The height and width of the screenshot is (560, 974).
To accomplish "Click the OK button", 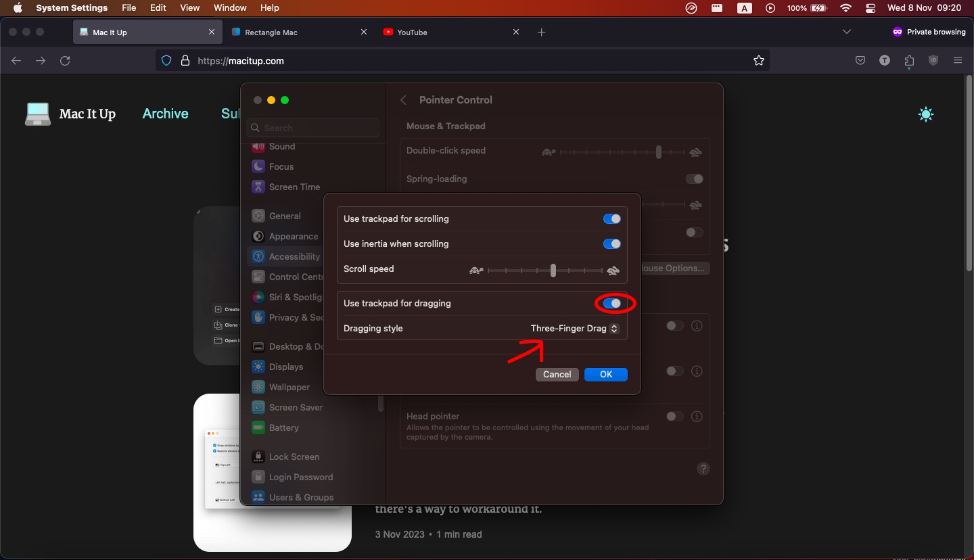I will [x=605, y=374].
